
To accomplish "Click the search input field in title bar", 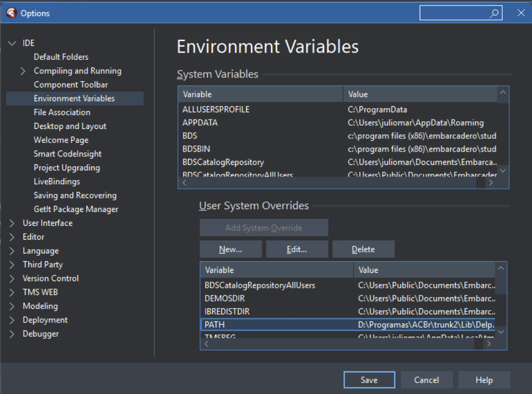I will [x=461, y=13].
